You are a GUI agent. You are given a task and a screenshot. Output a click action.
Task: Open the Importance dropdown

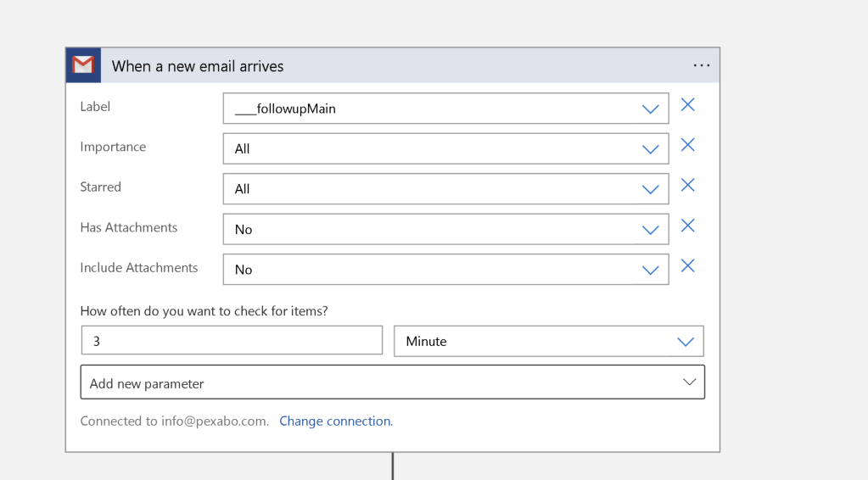445,148
